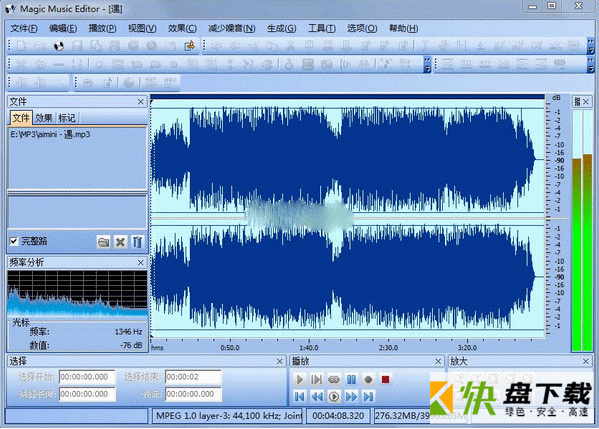599x429 pixels.
Task: Open the 帮助(H) menu
Action: tap(403, 28)
